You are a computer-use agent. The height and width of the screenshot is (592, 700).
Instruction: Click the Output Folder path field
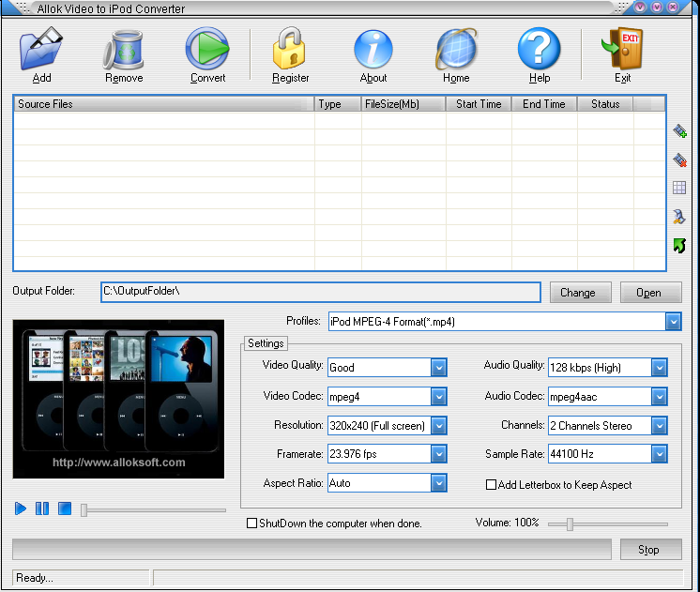(321, 292)
